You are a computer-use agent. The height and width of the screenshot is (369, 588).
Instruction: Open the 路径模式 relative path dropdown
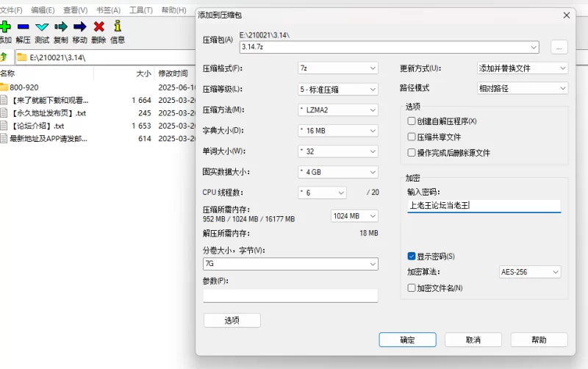pos(523,88)
